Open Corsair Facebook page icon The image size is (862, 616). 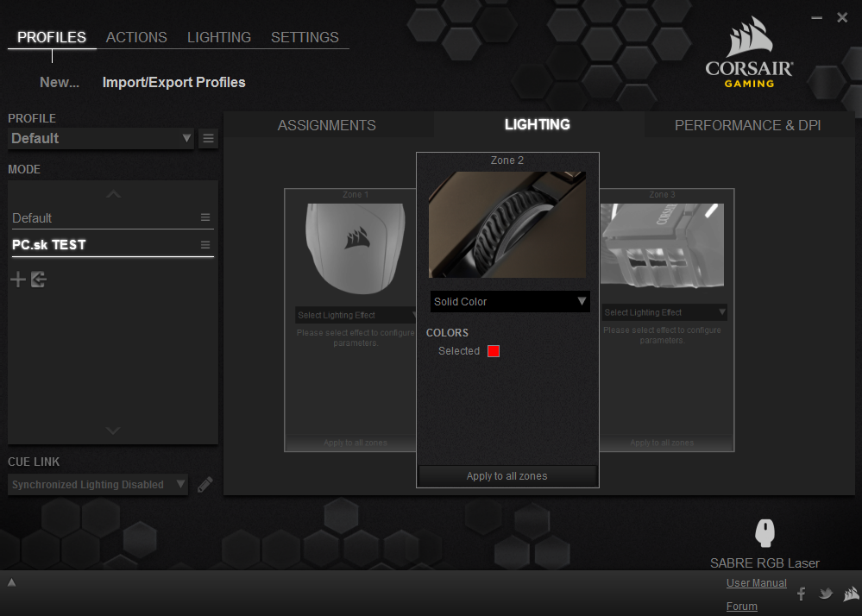(x=802, y=594)
